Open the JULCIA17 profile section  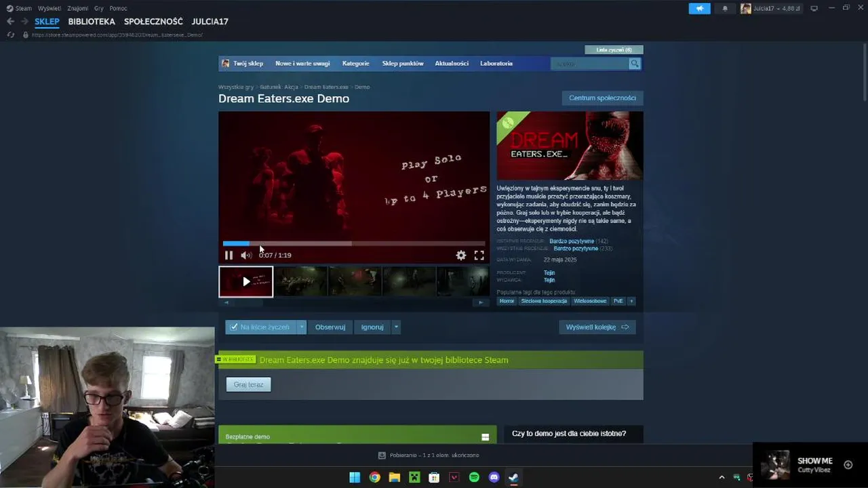tap(210, 22)
